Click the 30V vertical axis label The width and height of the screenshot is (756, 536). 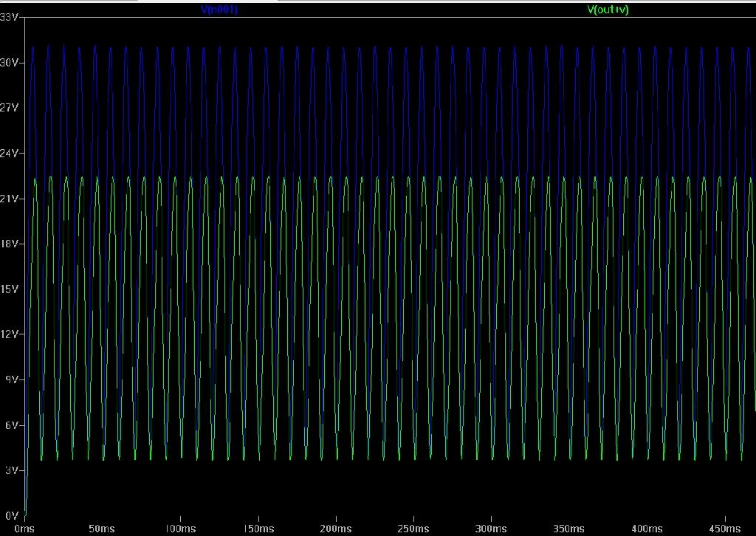pyautogui.click(x=9, y=63)
